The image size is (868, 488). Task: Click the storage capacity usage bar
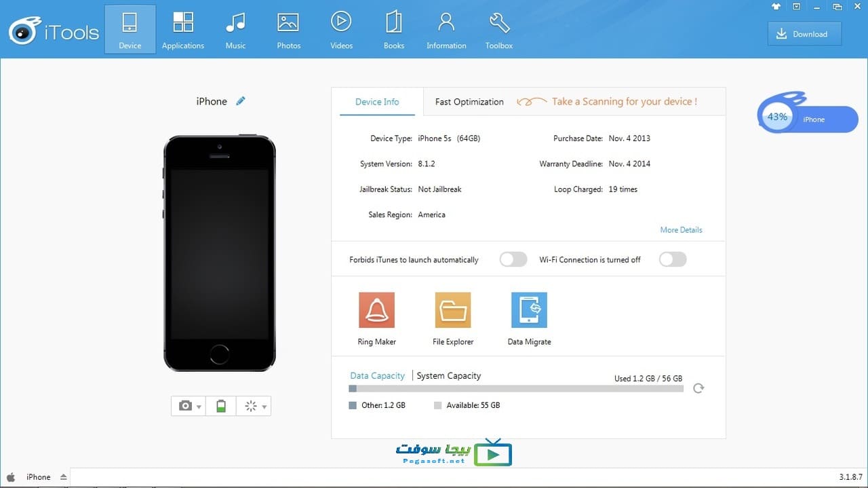click(x=517, y=389)
